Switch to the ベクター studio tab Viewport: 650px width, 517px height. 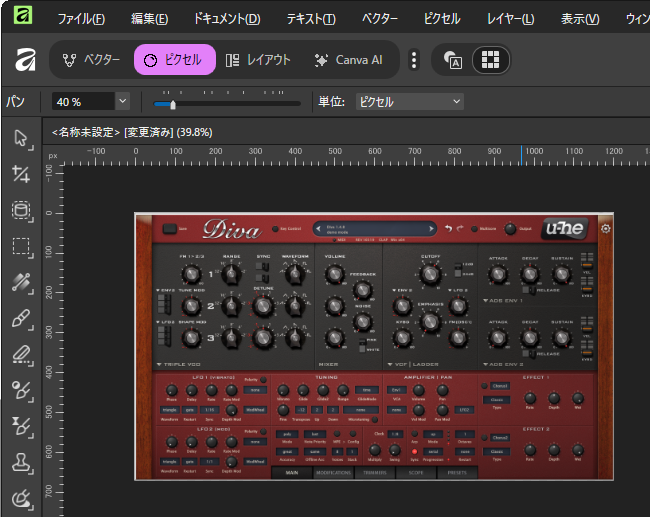(91, 60)
